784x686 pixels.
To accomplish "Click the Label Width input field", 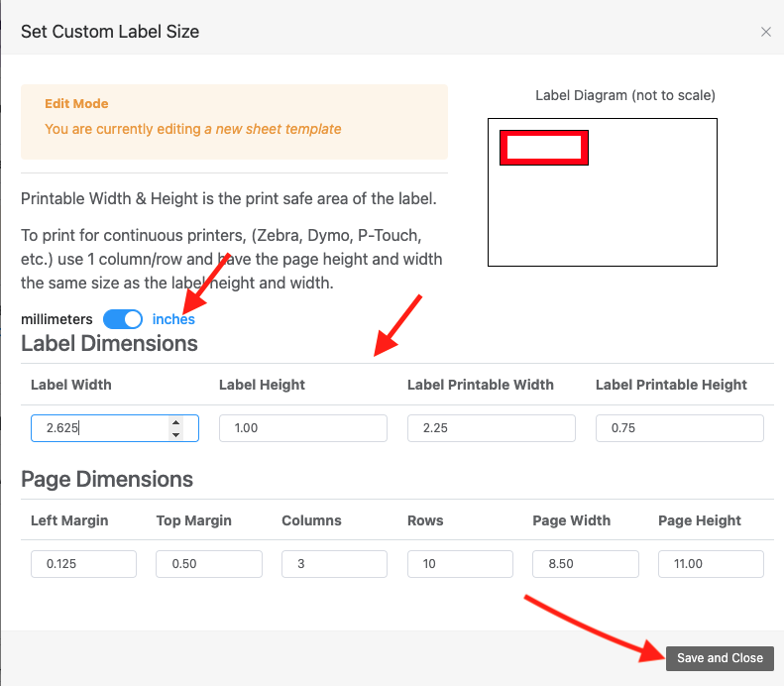I will pos(99,428).
